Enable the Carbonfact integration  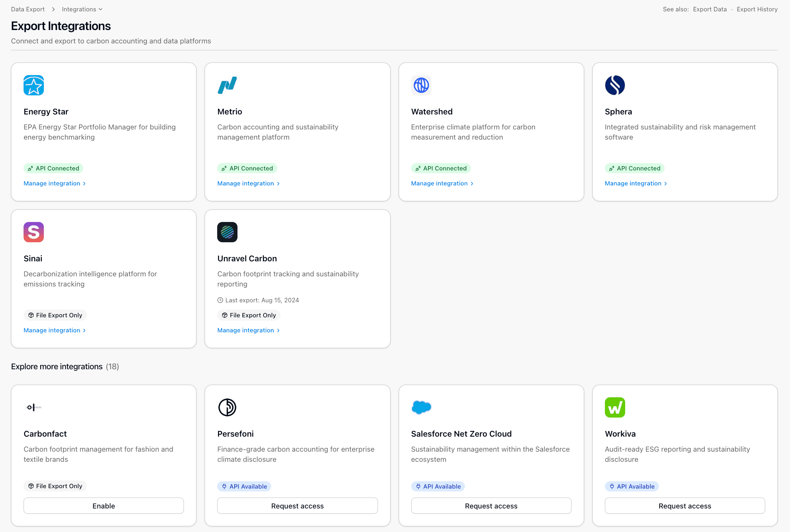pos(104,506)
